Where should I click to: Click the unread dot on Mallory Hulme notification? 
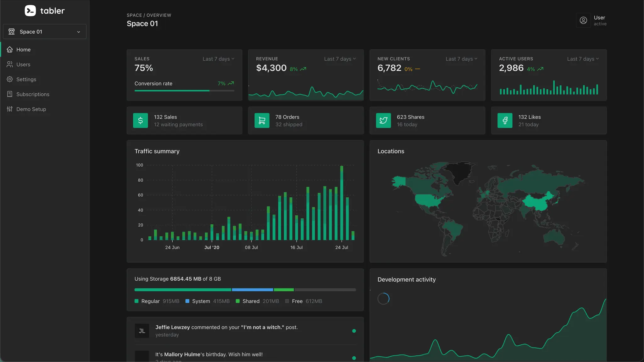pyautogui.click(x=354, y=358)
